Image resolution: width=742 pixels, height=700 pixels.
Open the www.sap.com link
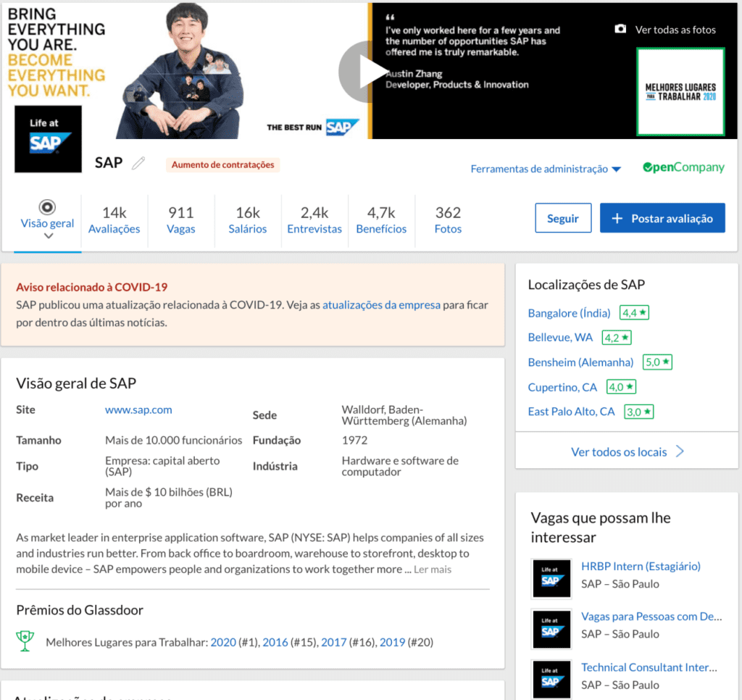coord(138,409)
